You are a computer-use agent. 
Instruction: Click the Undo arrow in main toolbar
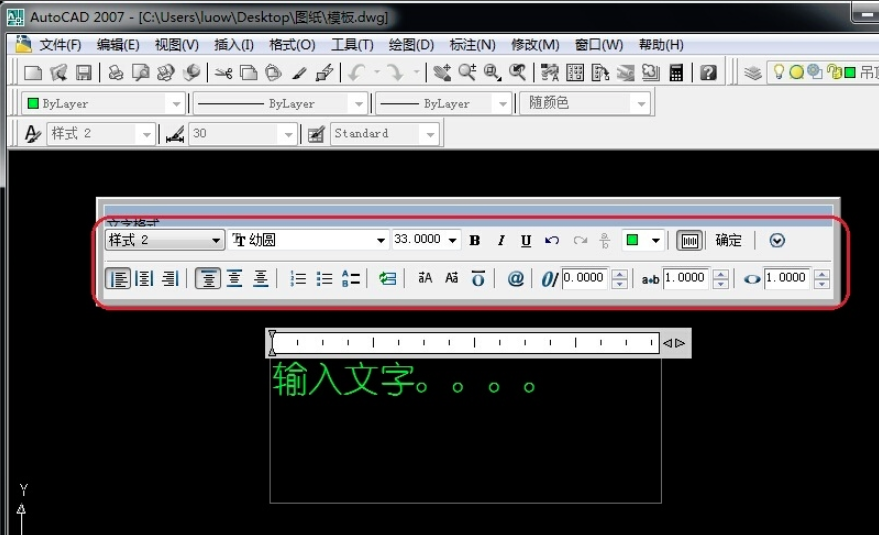(x=357, y=72)
